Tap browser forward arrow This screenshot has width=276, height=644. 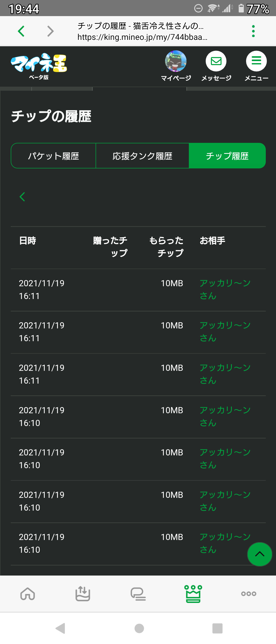click(51, 31)
